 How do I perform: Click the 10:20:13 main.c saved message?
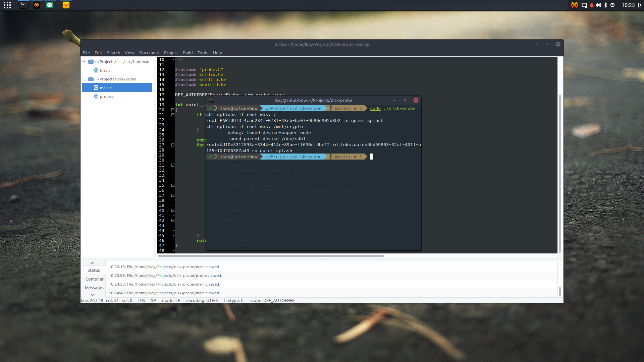point(164,267)
